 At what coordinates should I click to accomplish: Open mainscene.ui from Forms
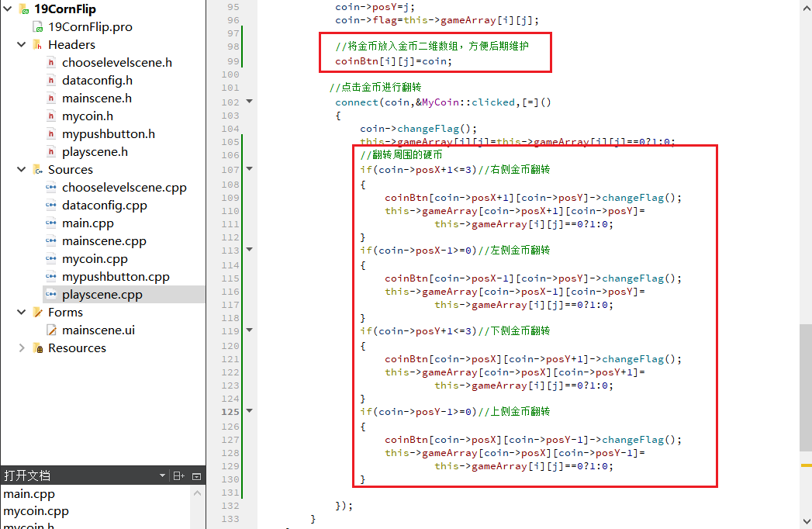pos(98,330)
